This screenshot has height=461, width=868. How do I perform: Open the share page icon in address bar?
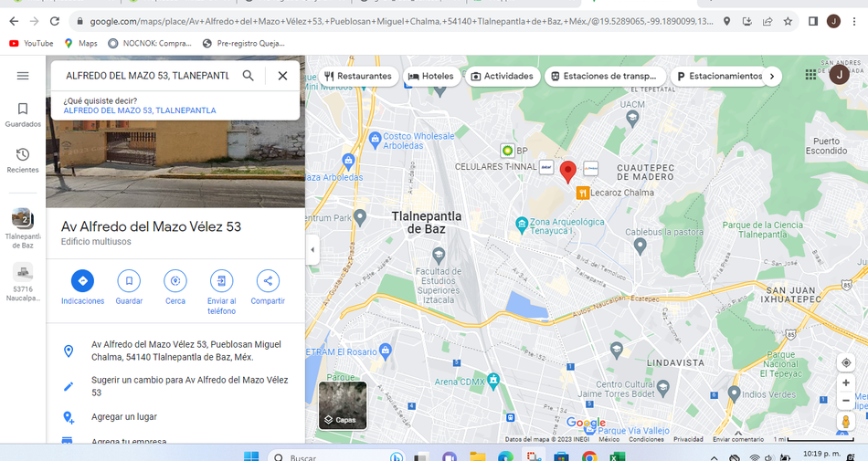[767, 21]
